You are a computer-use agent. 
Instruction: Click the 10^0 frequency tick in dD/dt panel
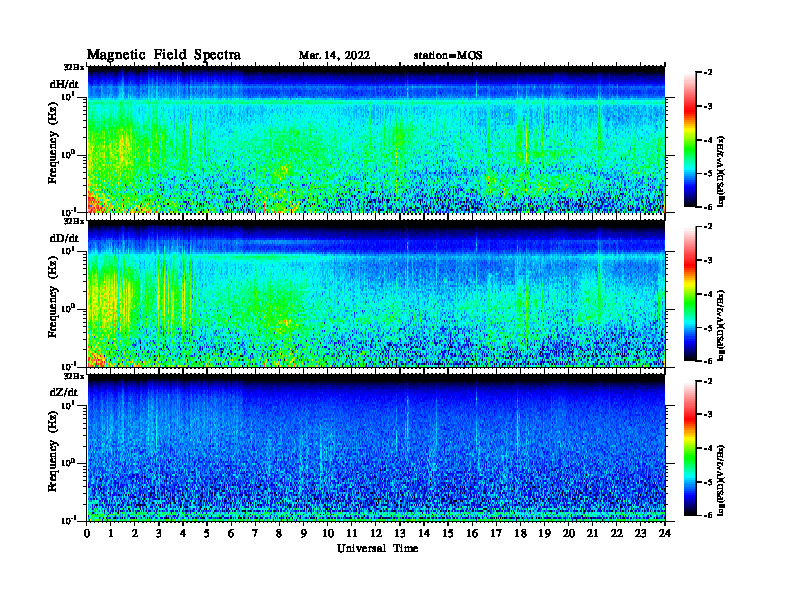69,309
